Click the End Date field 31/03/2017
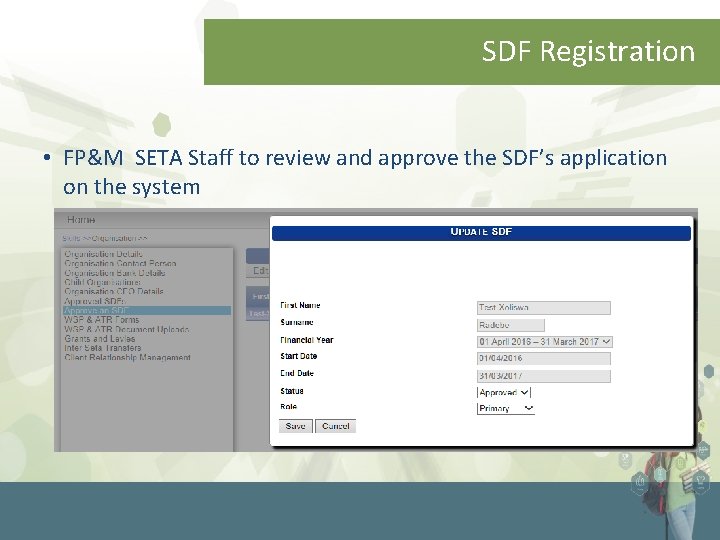This screenshot has height=540, width=720. click(544, 376)
